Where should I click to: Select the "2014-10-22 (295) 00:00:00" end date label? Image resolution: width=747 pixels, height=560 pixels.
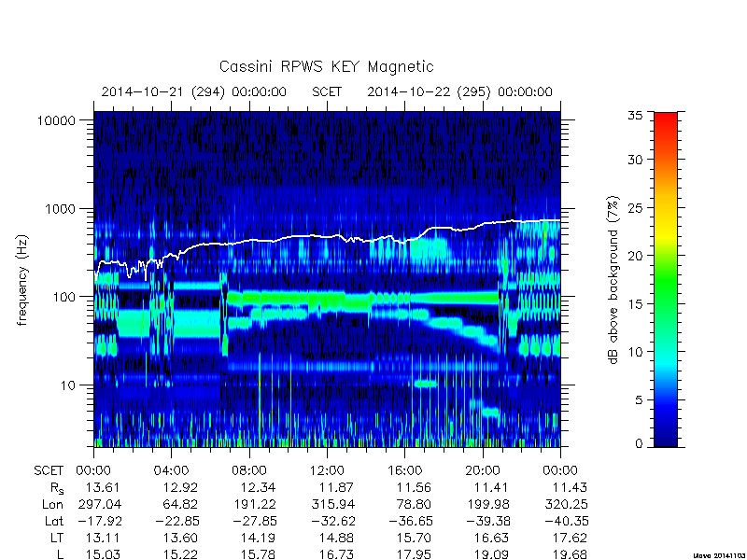coord(459,91)
